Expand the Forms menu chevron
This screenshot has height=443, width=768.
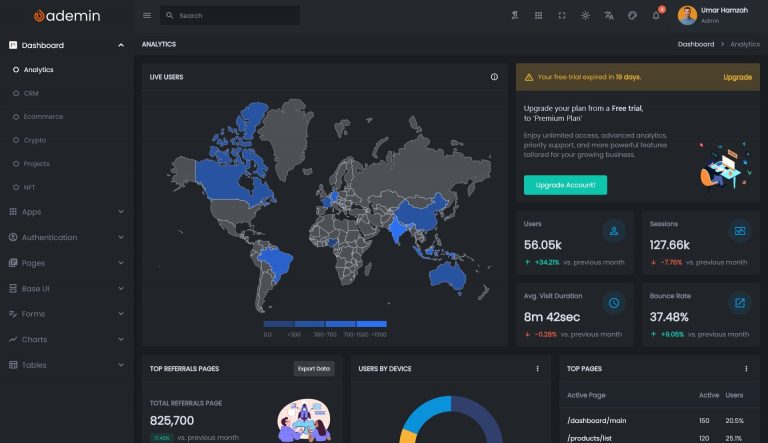pos(121,314)
